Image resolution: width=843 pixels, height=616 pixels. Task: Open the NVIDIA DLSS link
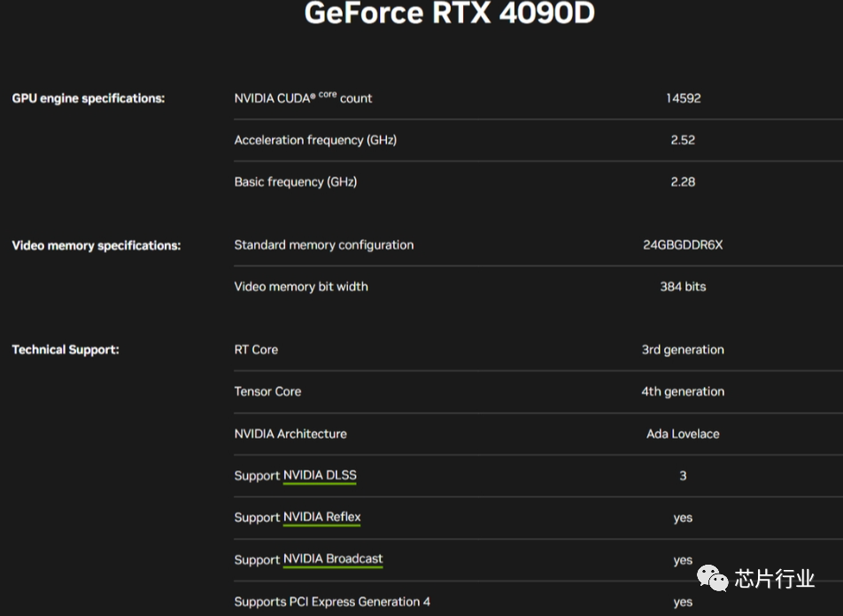pyautogui.click(x=320, y=475)
